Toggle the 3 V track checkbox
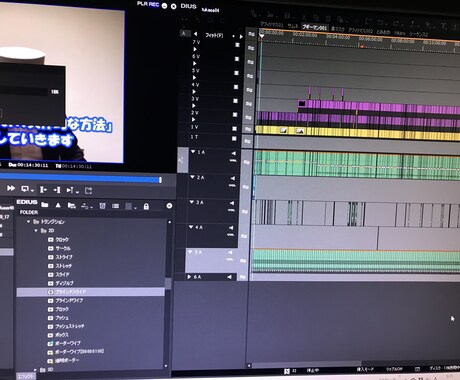This screenshot has width=460, height=380. click(235, 101)
